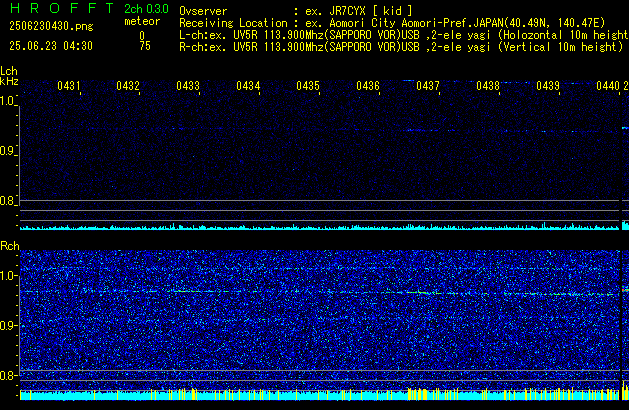
Task: Click the R-ch UV5R 113.900Mhz description
Action: coord(401,47)
